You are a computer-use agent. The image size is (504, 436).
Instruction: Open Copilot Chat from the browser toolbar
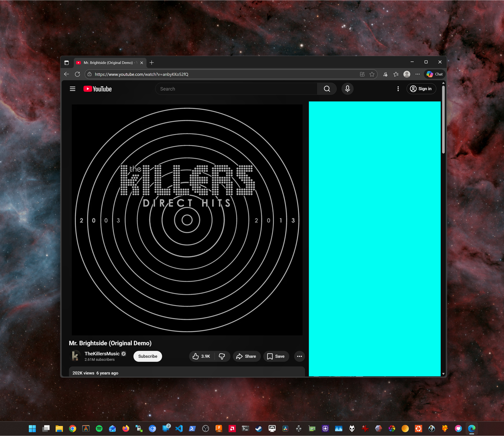click(x=434, y=74)
